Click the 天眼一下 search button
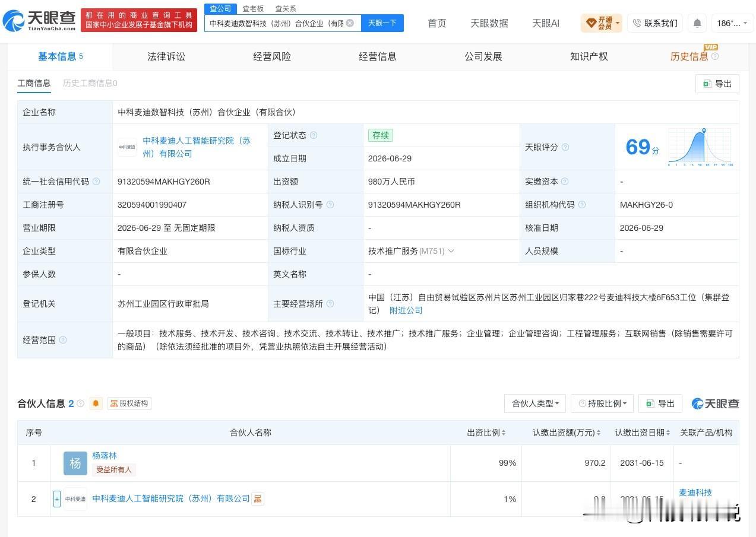Image resolution: width=756 pixels, height=537 pixels. pos(382,23)
